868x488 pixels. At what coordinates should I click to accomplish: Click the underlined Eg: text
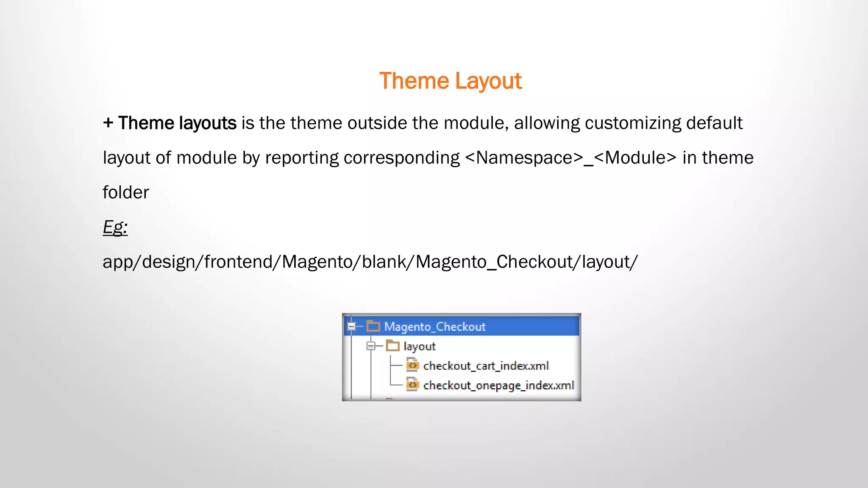[115, 227]
